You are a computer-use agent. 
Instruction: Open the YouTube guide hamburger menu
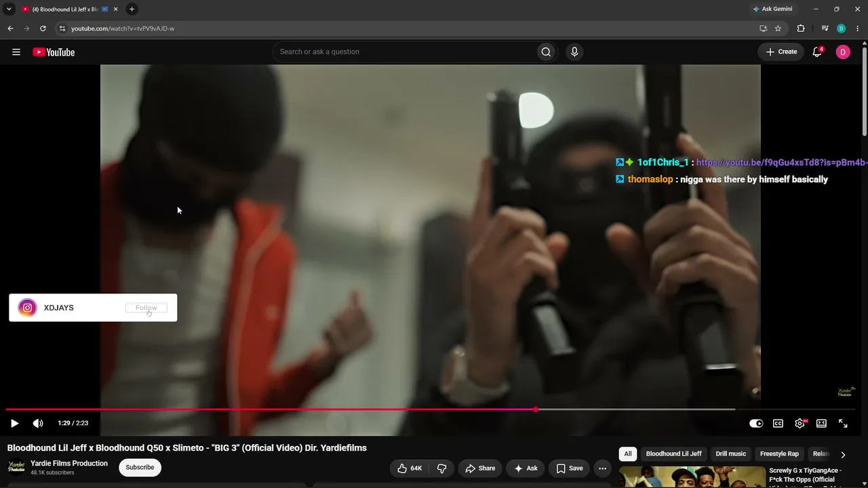(x=16, y=52)
